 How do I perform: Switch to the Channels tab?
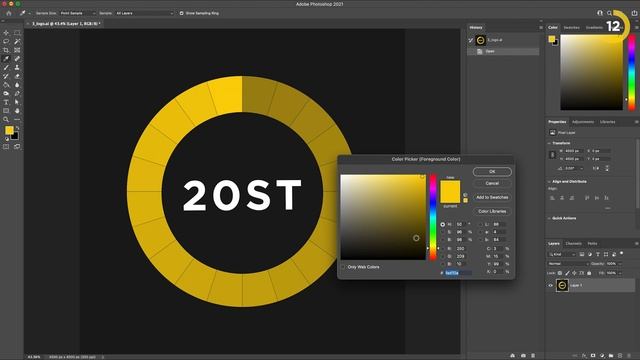[573, 244]
